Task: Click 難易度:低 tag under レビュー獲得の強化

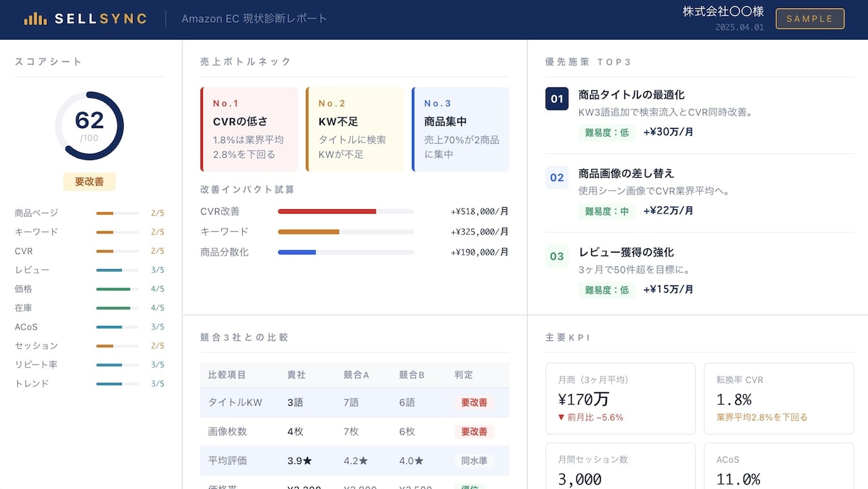Action: tap(607, 290)
